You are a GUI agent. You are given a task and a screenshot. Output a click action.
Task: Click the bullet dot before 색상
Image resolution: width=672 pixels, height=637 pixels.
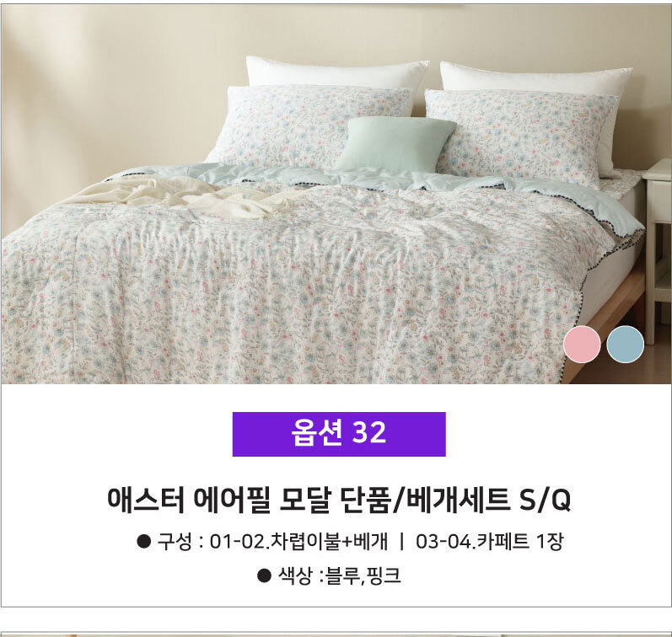coord(264,575)
